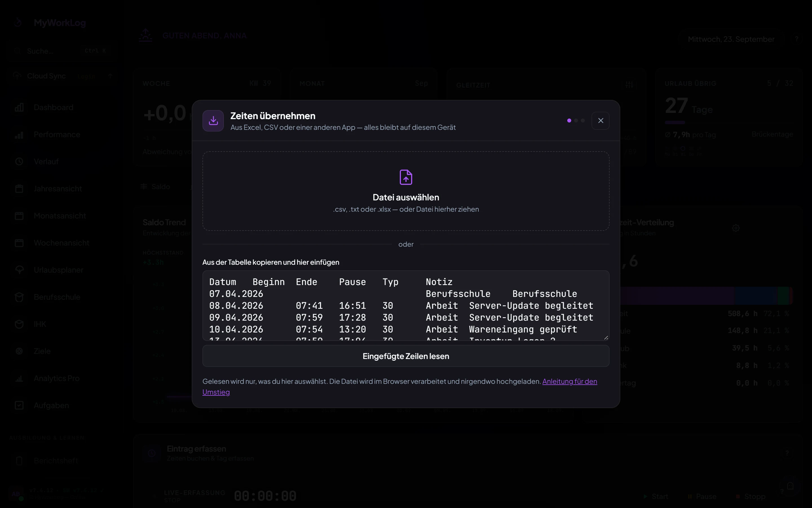The width and height of the screenshot is (812, 508).
Task: Click the Stopp live tracking button
Action: [x=750, y=497]
